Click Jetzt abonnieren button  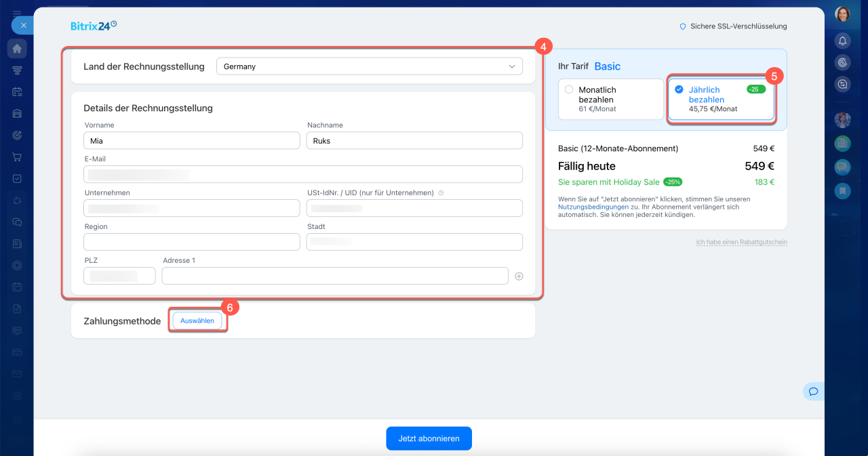[x=429, y=438]
